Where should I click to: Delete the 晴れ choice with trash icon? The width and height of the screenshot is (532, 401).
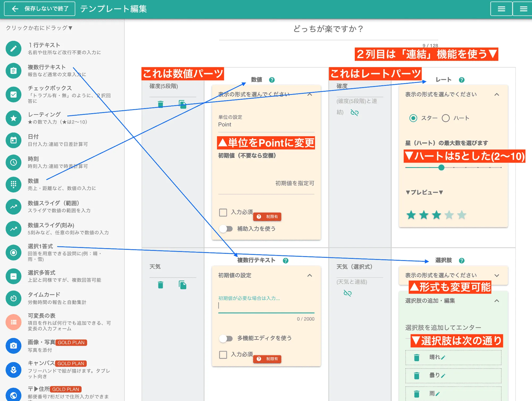point(417,357)
